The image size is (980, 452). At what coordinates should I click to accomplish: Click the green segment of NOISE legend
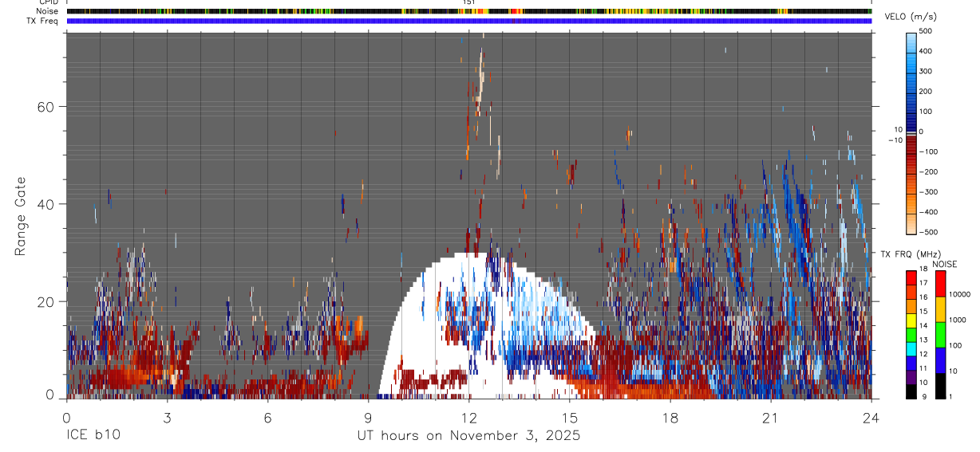940,335
